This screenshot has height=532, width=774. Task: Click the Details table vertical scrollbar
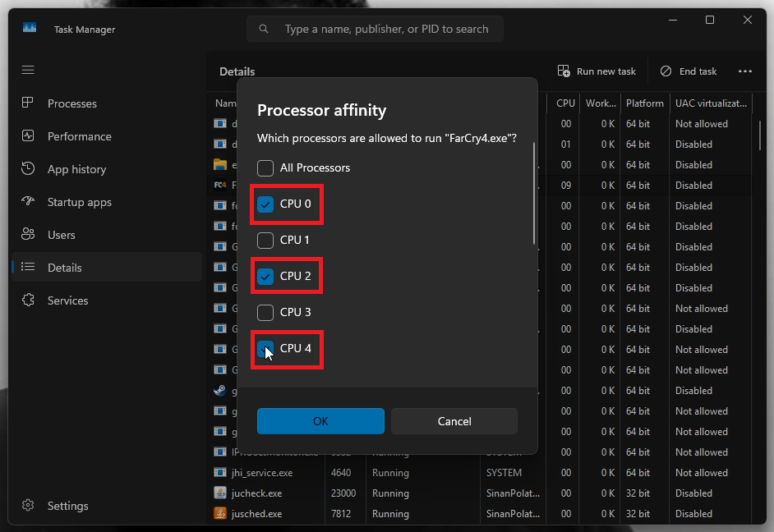point(760,135)
